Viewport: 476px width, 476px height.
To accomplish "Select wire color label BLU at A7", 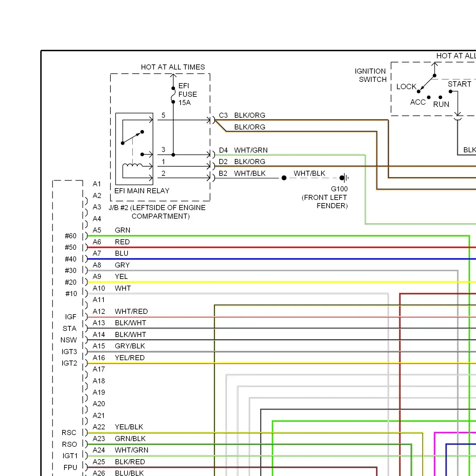I will coord(122,253).
